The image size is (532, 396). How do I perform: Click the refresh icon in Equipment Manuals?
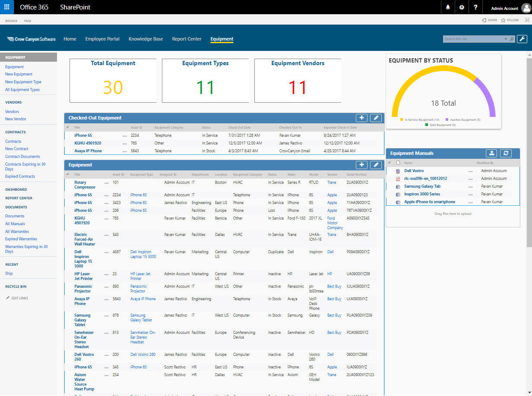click(506, 153)
